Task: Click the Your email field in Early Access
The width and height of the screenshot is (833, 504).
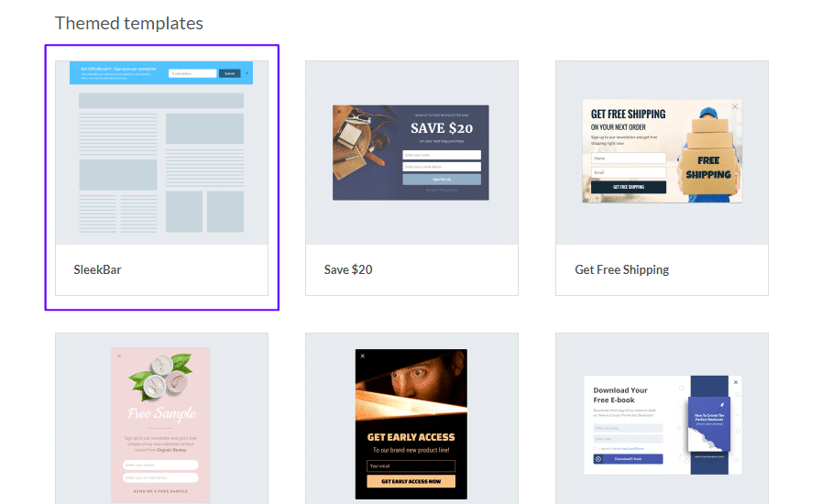Action: click(x=411, y=466)
